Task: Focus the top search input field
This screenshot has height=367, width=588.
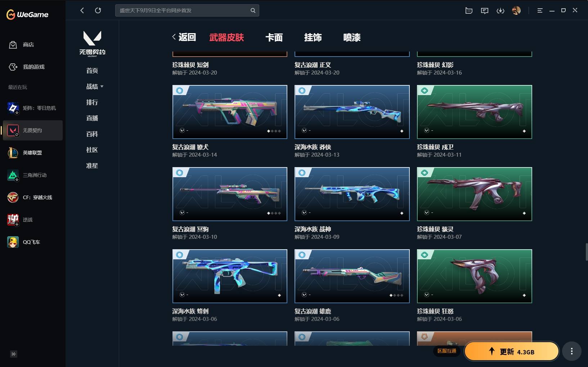Action: 187,10
